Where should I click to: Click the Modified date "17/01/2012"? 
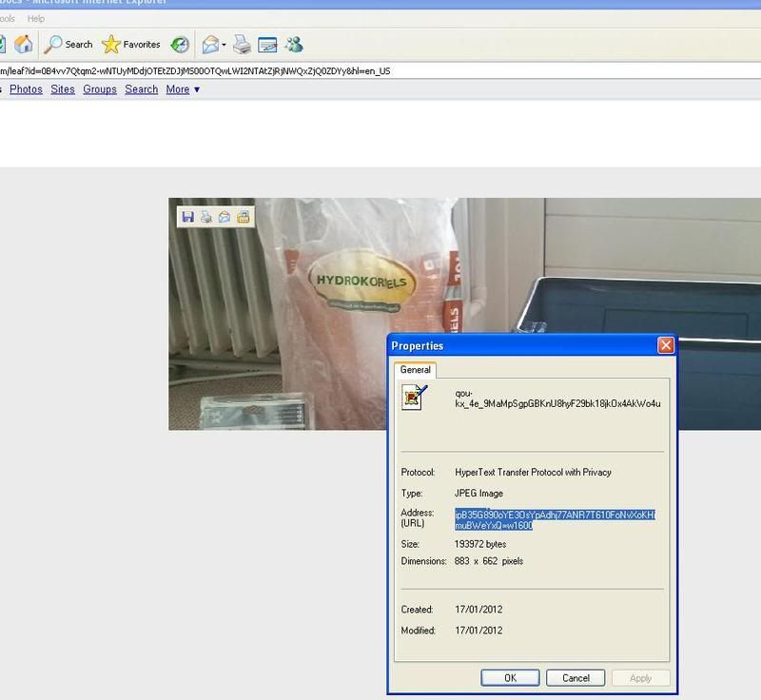[478, 631]
